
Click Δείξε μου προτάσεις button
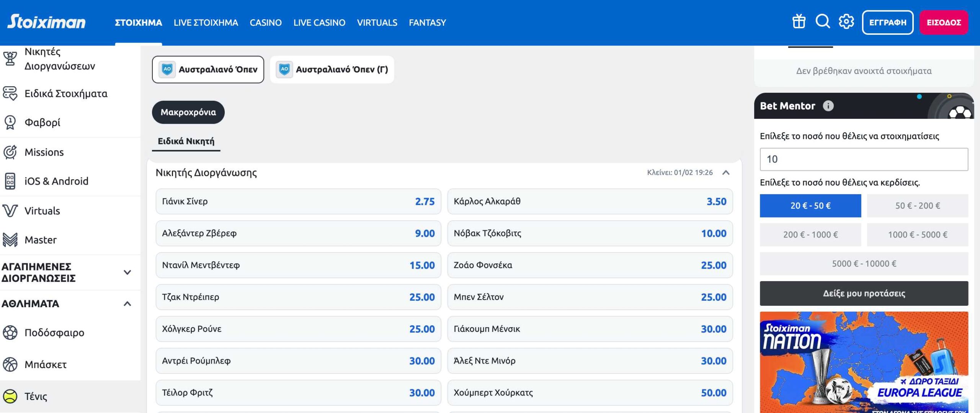click(864, 293)
